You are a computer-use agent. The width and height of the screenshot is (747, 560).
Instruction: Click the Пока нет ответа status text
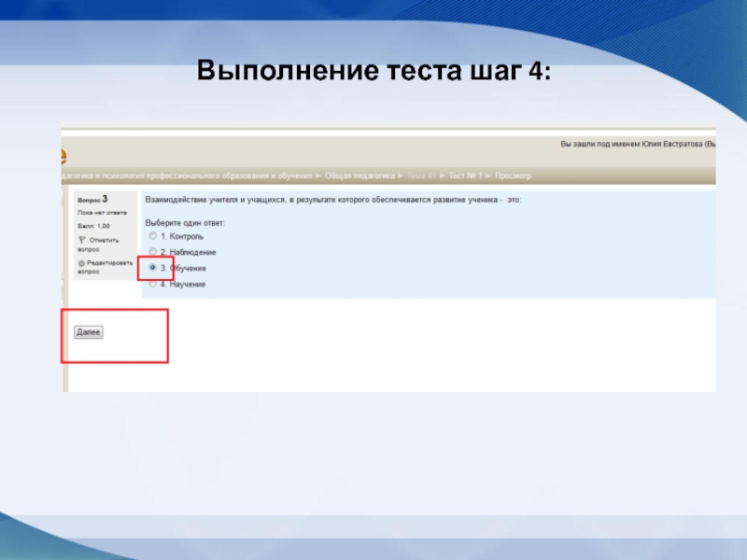pos(102,213)
